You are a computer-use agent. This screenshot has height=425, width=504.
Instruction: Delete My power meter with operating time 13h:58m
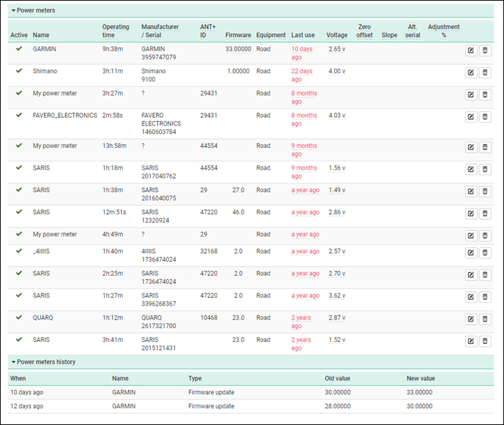[485, 147]
